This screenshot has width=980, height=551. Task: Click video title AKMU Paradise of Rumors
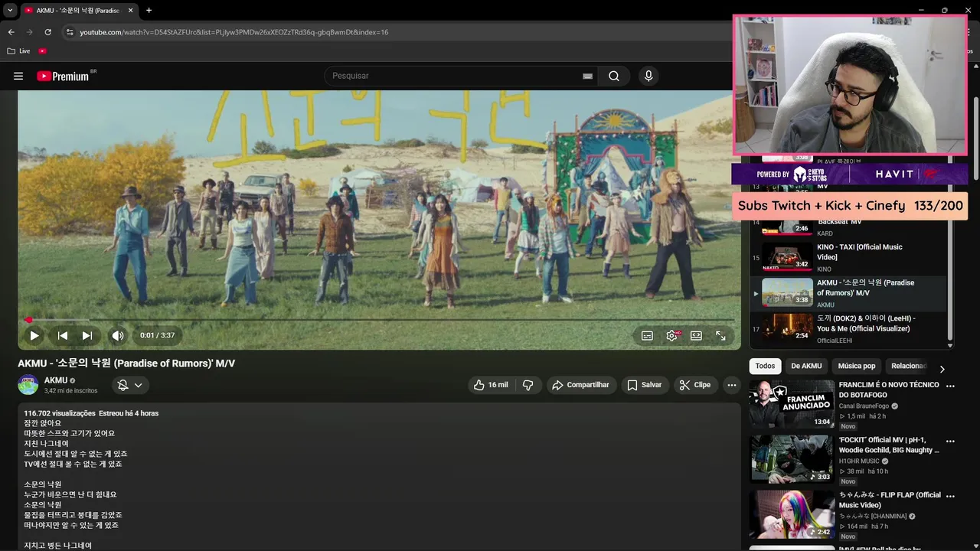(x=126, y=364)
